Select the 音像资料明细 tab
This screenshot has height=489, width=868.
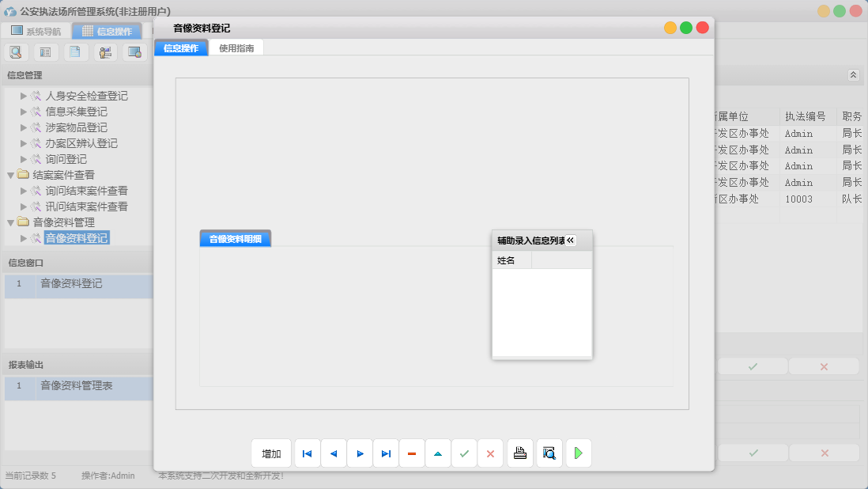pos(235,239)
